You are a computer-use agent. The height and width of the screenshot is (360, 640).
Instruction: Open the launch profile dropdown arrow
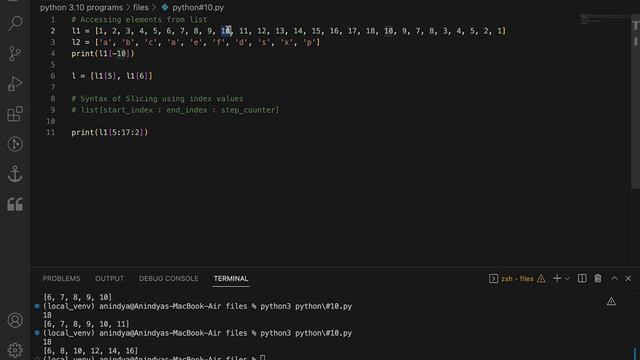[567, 278]
